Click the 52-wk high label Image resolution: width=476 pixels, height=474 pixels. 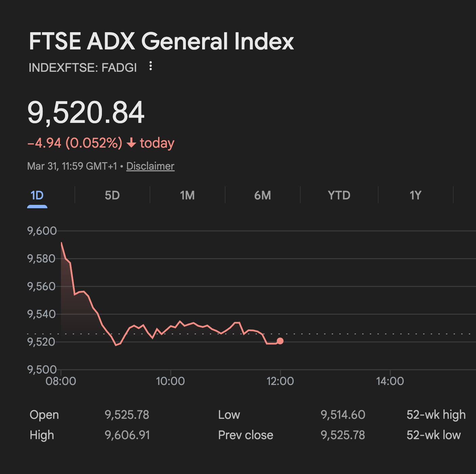pos(436,415)
